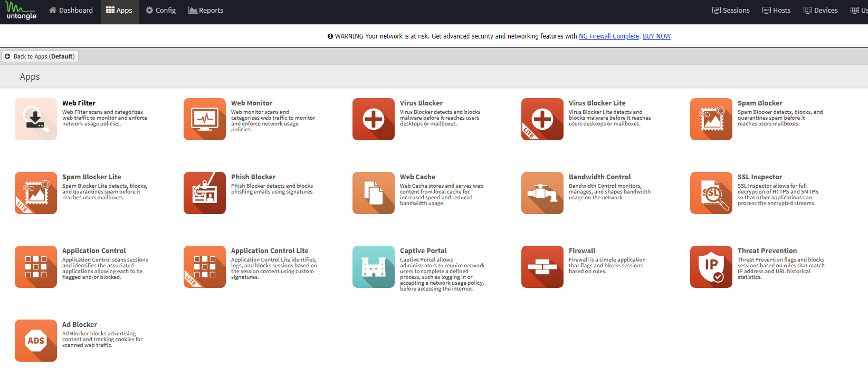Open the Reports menu
Screen dimensions: 868x377
(x=206, y=11)
